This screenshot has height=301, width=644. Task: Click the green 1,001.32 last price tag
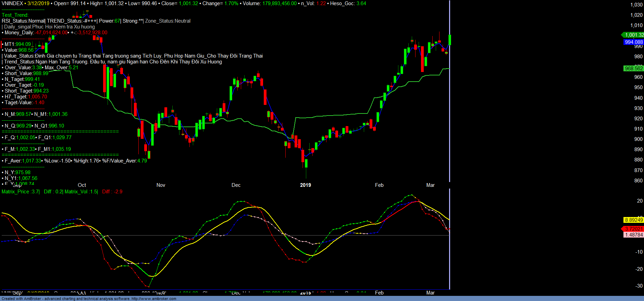click(x=634, y=35)
